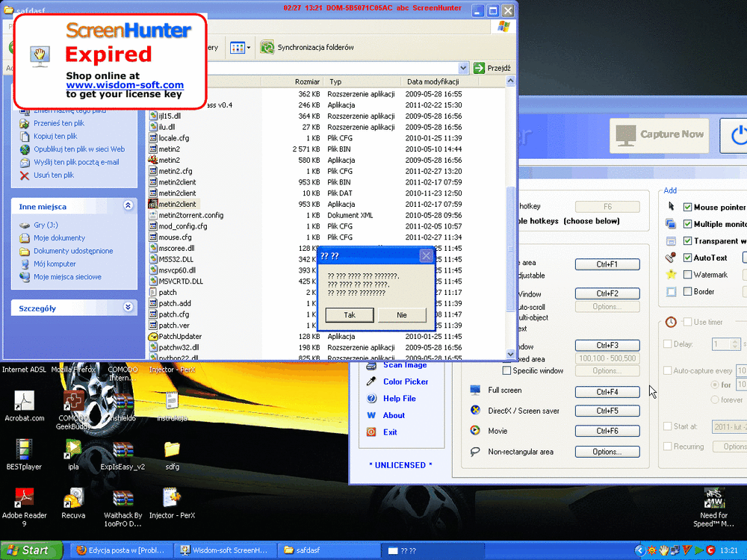Image resolution: width=747 pixels, height=560 pixels.
Task: Enable Specific window checkbox
Action: tap(507, 370)
